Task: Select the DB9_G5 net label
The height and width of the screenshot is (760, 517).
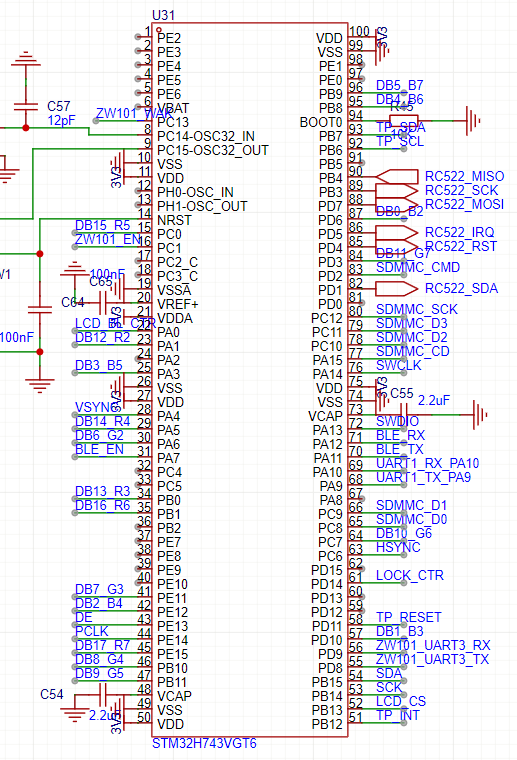Action: tap(99, 674)
